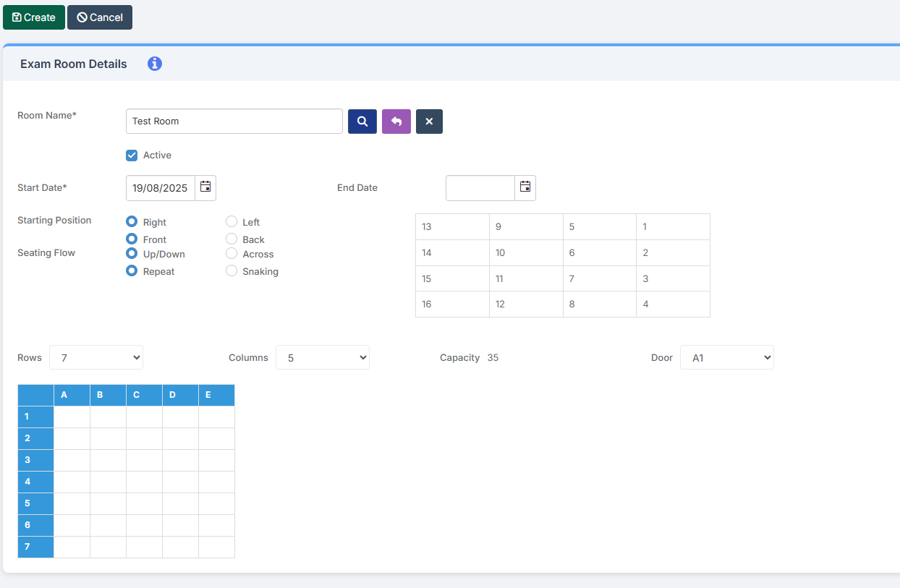Click into the Room Name text field
The width and height of the screenshot is (900, 588).
coord(234,122)
